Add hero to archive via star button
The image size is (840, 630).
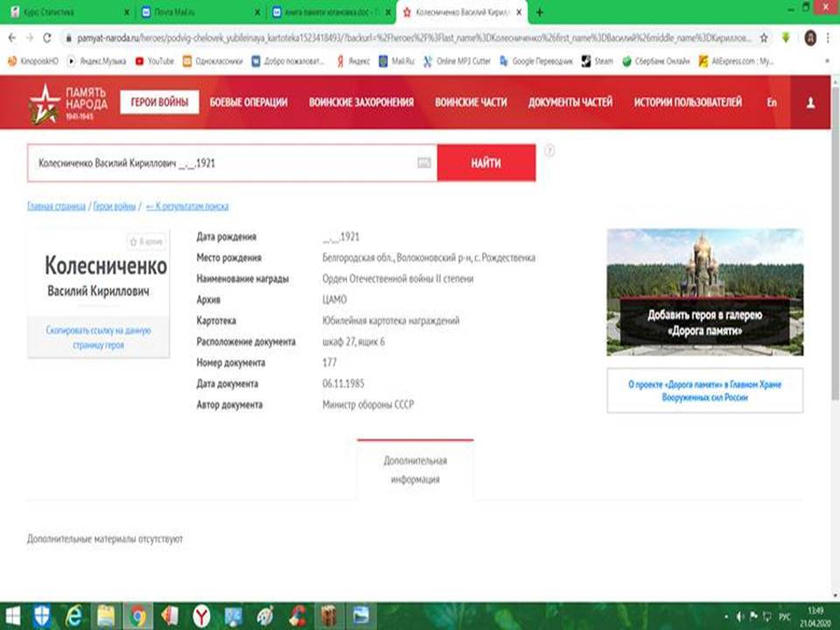[x=146, y=242]
